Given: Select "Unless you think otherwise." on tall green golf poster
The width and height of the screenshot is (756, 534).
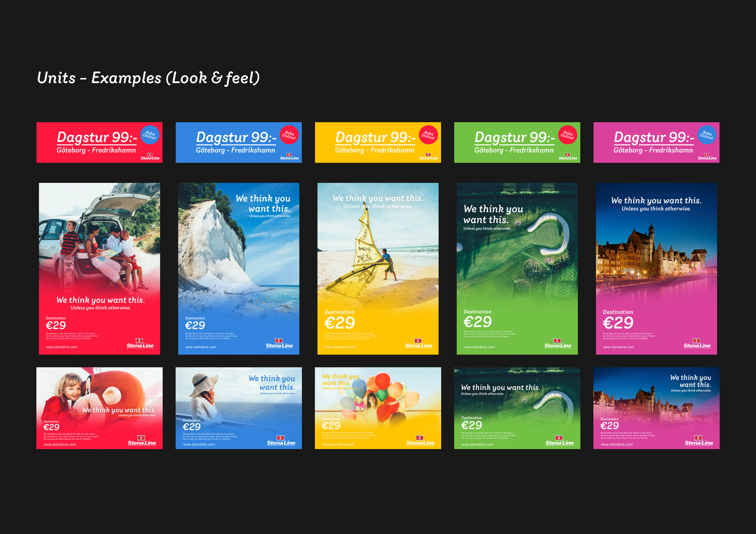Looking at the screenshot, I should (487, 228).
